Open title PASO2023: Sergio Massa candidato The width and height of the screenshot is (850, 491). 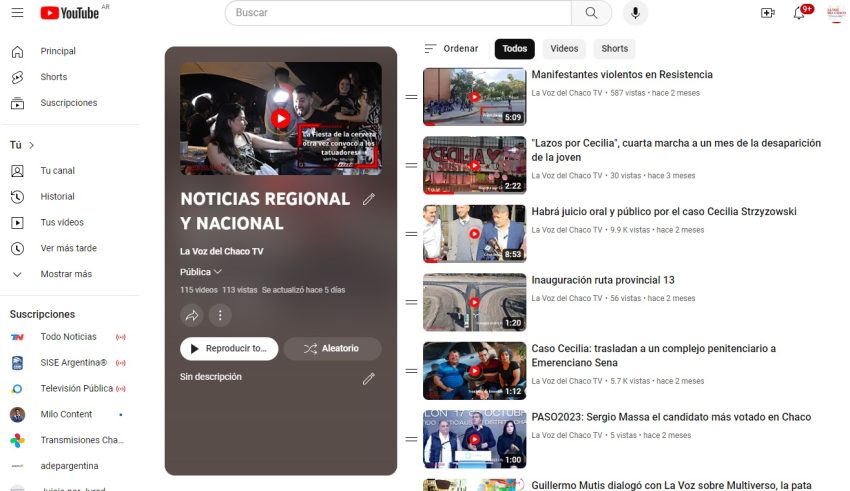(671, 417)
